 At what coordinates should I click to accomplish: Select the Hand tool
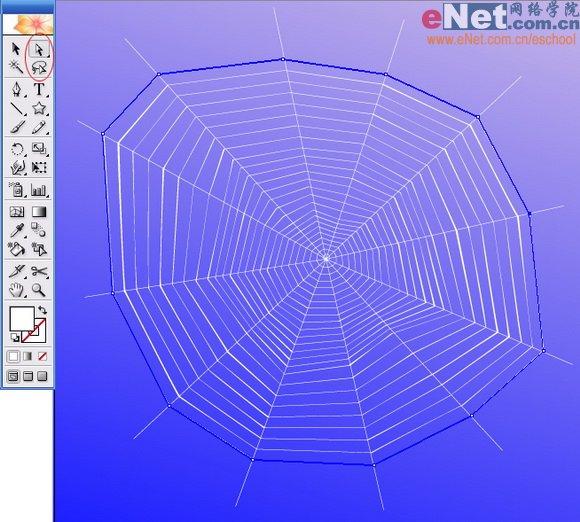pyautogui.click(x=17, y=290)
